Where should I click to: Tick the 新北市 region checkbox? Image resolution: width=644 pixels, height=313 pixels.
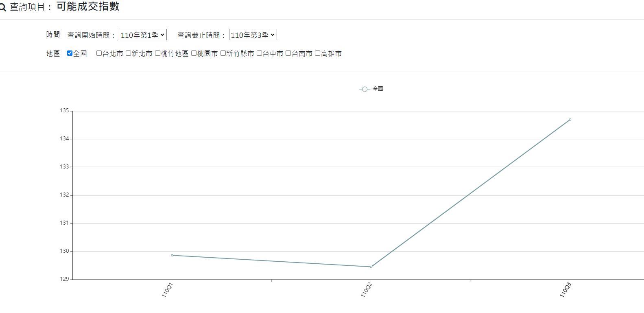[128, 53]
